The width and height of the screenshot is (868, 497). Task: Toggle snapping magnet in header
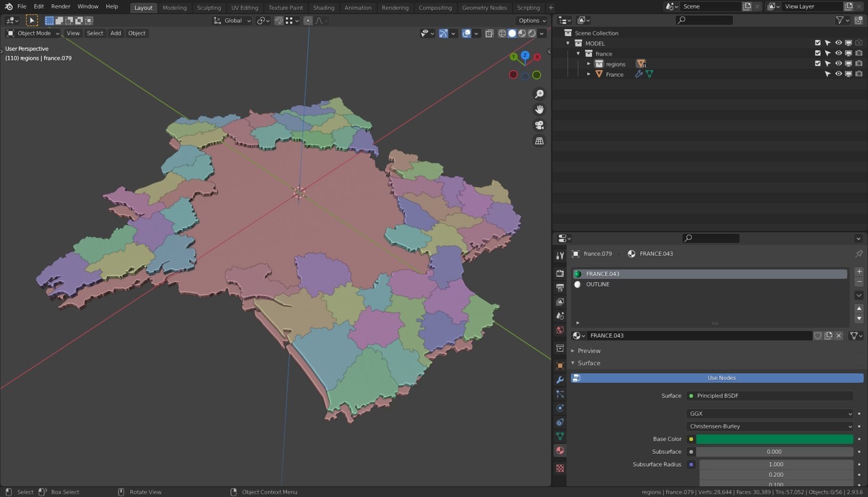tap(279, 21)
